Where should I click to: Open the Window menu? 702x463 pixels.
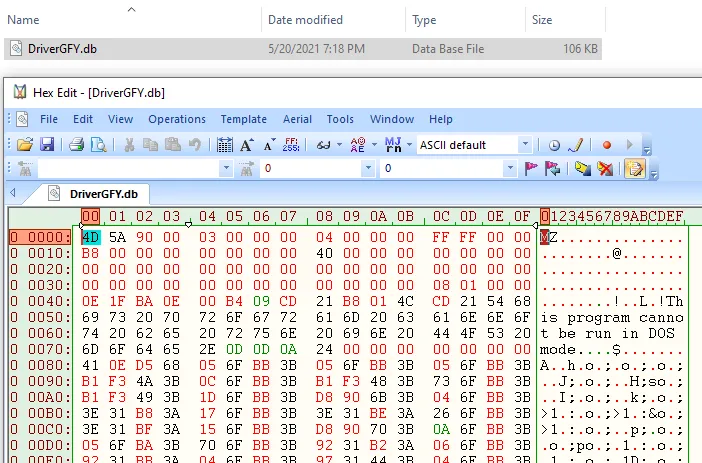[392, 119]
